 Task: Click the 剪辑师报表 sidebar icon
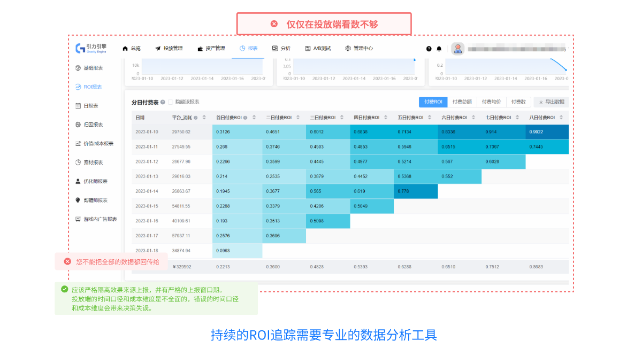78,200
